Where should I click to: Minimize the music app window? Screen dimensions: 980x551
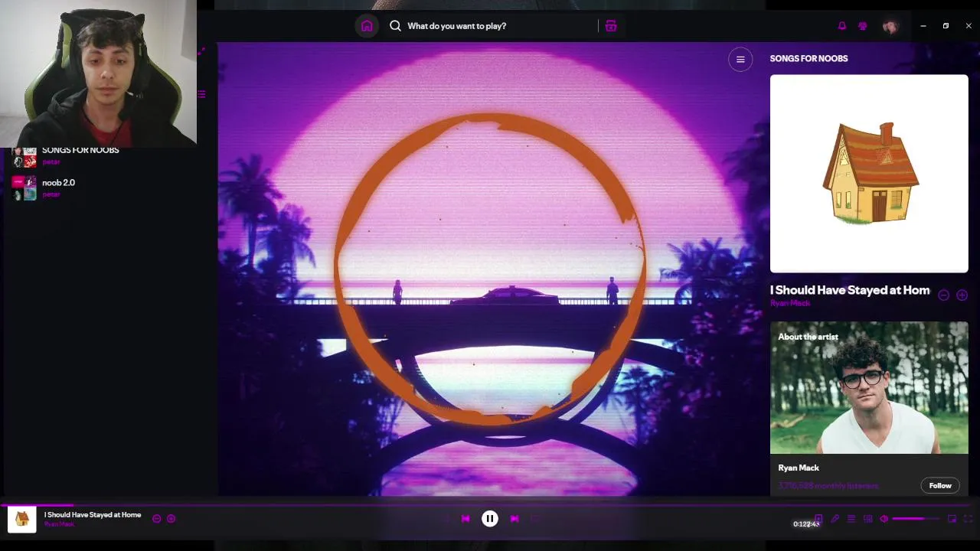click(923, 26)
